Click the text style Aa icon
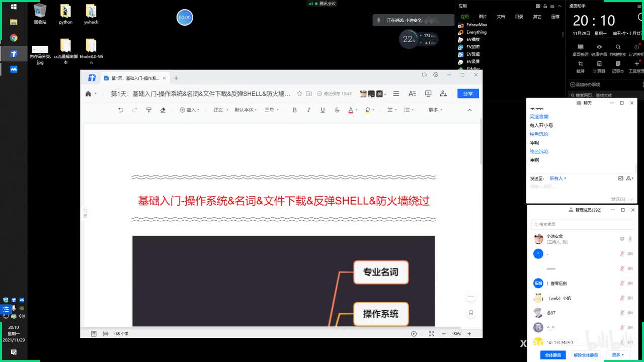Viewport: 644px width, 362px height. pyautogui.click(x=412, y=94)
